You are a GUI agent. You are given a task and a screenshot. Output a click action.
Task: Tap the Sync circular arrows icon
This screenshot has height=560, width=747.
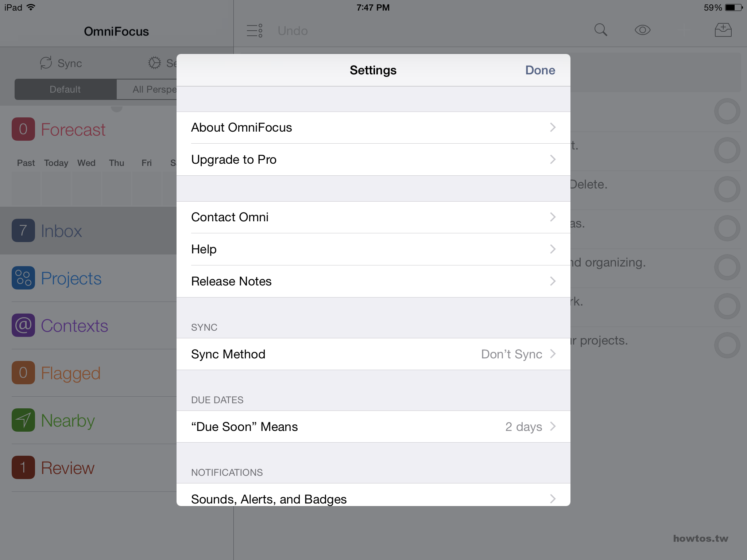point(46,63)
